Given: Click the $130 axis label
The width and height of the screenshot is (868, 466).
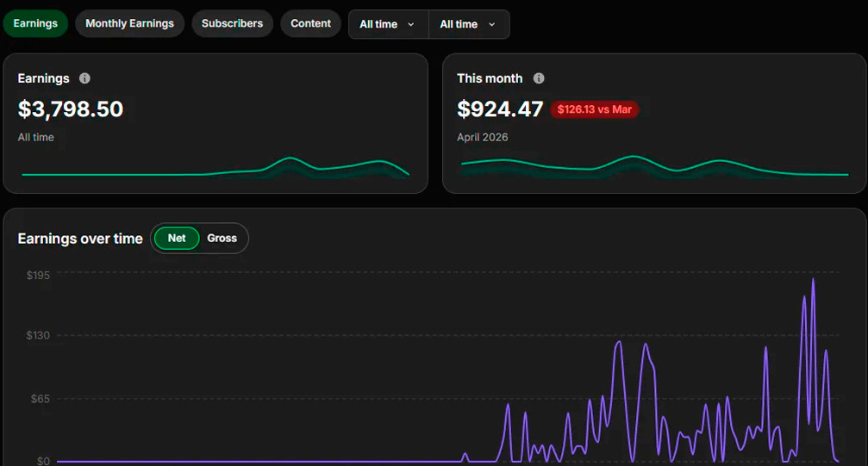Looking at the screenshot, I should click(38, 335).
